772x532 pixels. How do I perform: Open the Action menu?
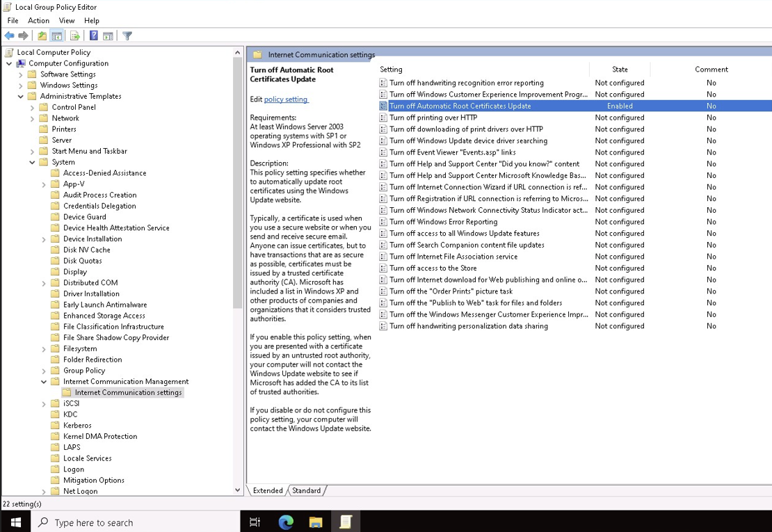tap(38, 21)
